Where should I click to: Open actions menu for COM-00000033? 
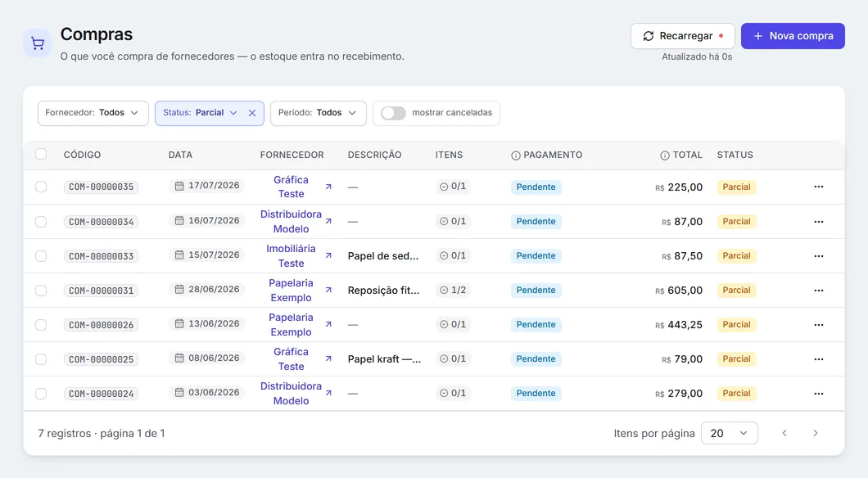(819, 255)
